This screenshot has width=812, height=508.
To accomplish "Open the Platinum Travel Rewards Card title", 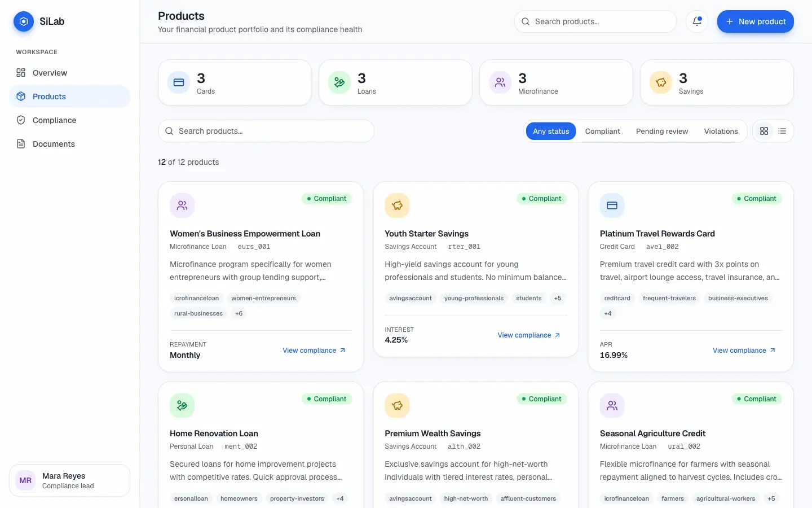I will tap(657, 234).
